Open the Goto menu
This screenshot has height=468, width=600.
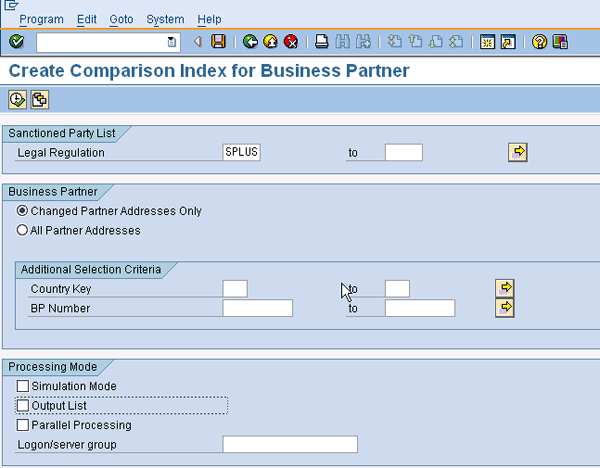point(121,19)
